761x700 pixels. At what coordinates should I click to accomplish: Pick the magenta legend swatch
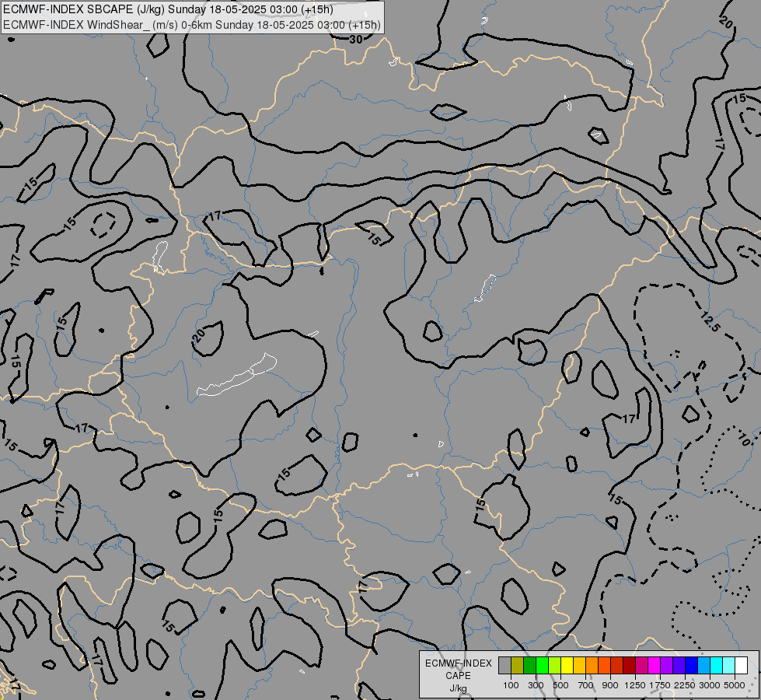(655, 665)
